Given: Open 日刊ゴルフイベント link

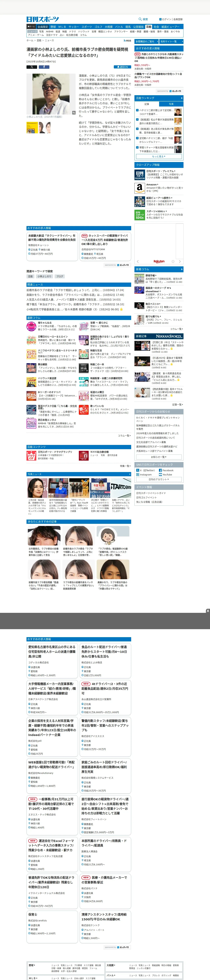Looking at the screenshot, I should point(147,498).
